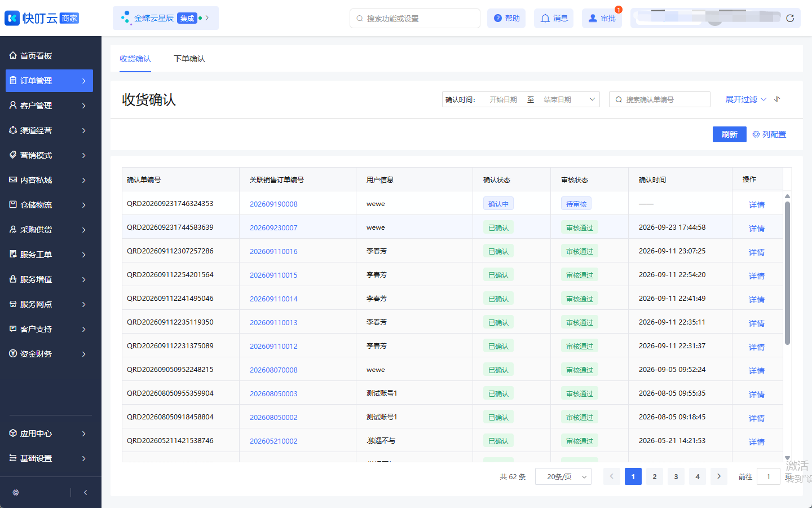Click the 应用中心 sidebar icon
812x508 pixels.
(x=13, y=433)
